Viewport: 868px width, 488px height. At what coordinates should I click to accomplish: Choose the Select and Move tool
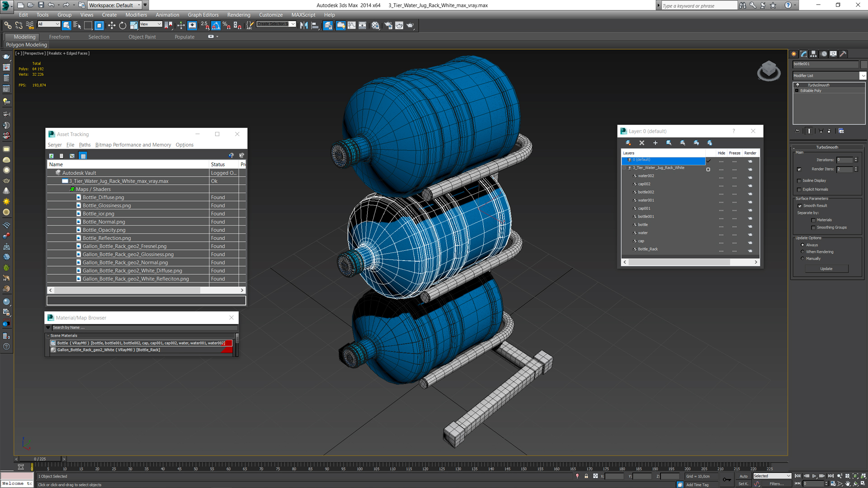(112, 25)
